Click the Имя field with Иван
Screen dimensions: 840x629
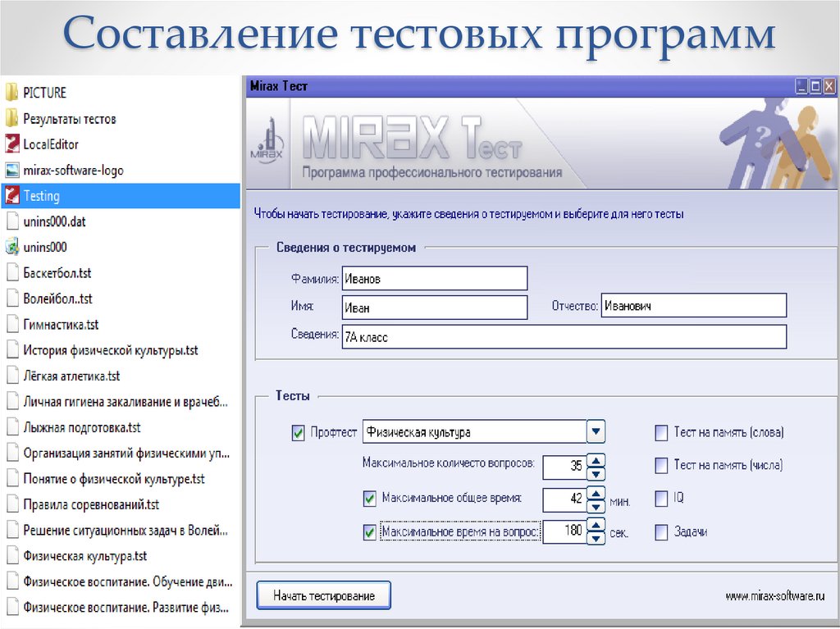pos(435,308)
